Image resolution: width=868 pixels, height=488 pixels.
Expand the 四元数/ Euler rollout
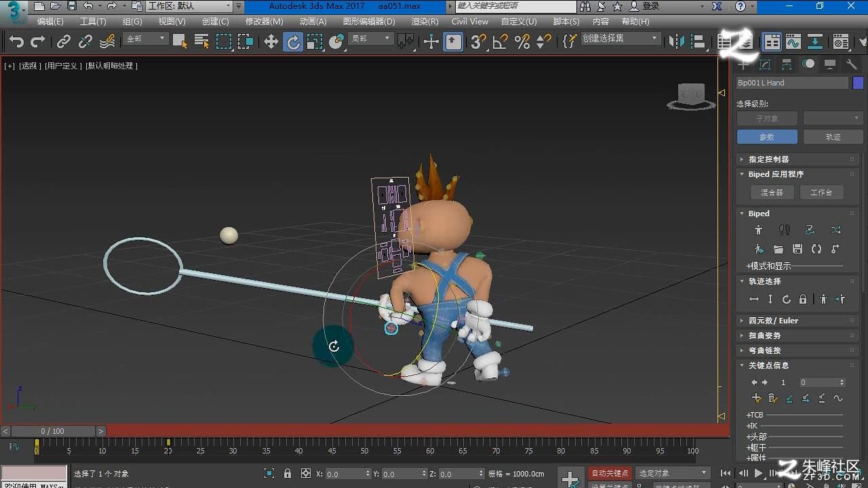798,321
